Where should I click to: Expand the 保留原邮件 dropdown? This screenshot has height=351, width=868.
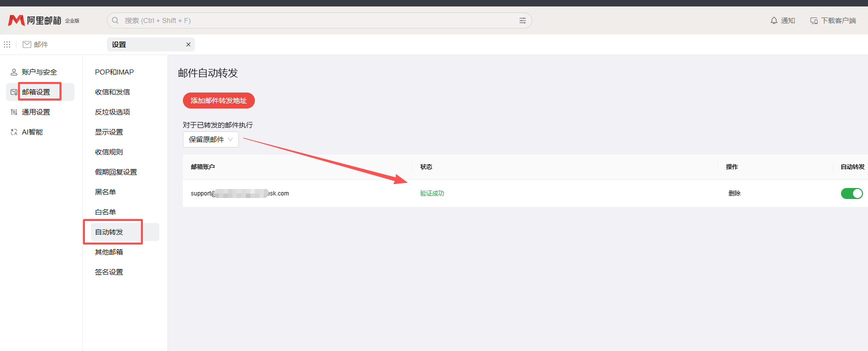coord(210,139)
